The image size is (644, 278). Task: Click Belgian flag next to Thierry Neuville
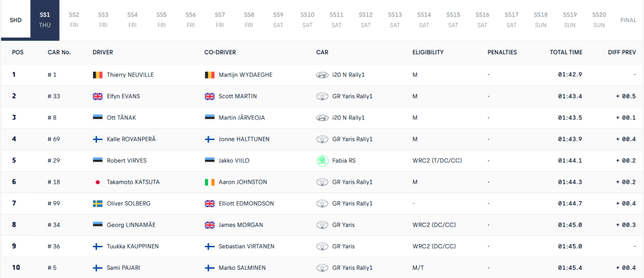97,75
